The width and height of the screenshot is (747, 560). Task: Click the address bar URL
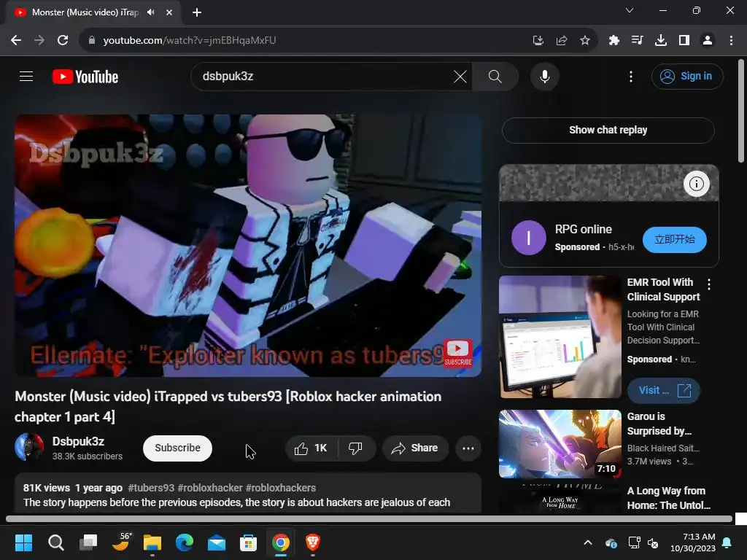190,41
